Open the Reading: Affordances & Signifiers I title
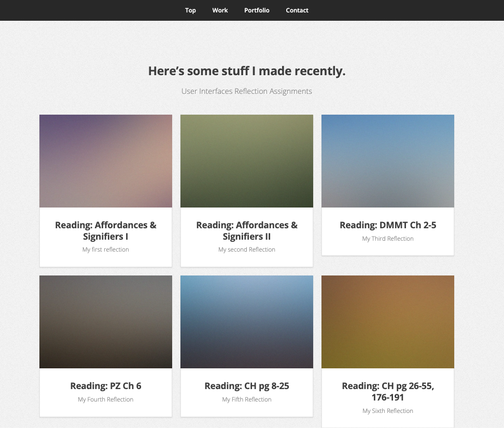This screenshot has height=428, width=504. 106,231
